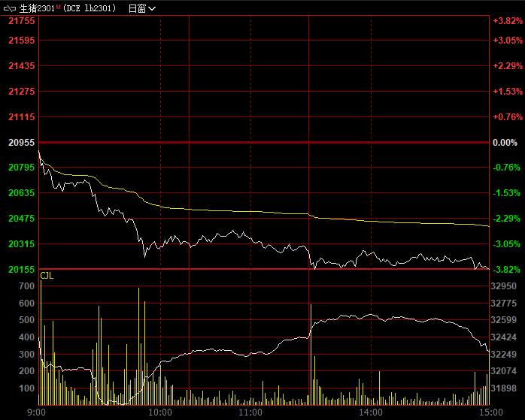Click the (DCE lh2301) contract code

pos(90,9)
